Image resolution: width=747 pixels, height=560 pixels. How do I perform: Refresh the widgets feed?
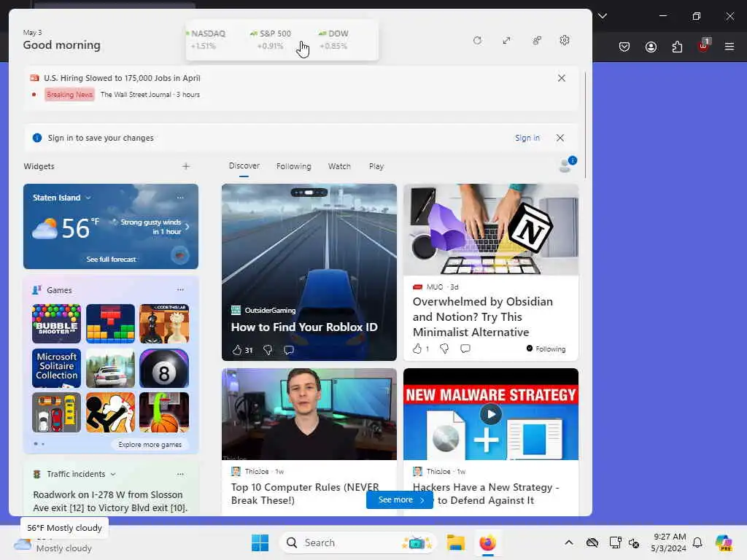(x=477, y=41)
